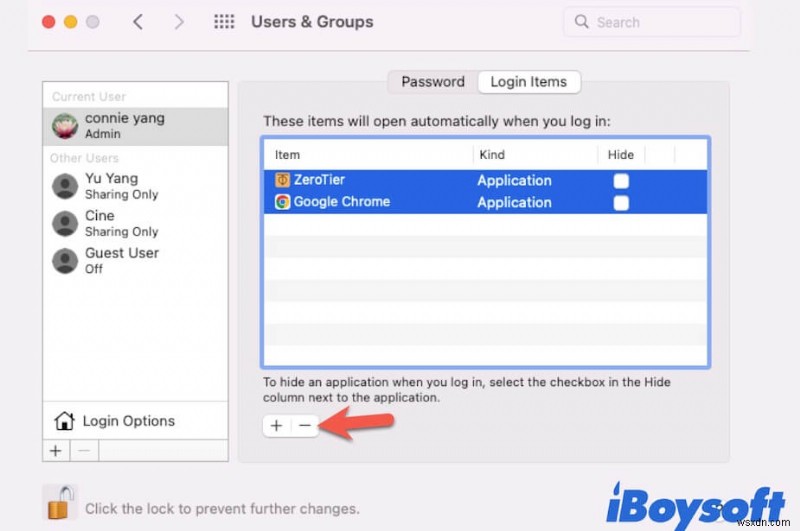This screenshot has height=531, width=800.
Task: Switch to the Login Items tab
Action: (x=528, y=82)
